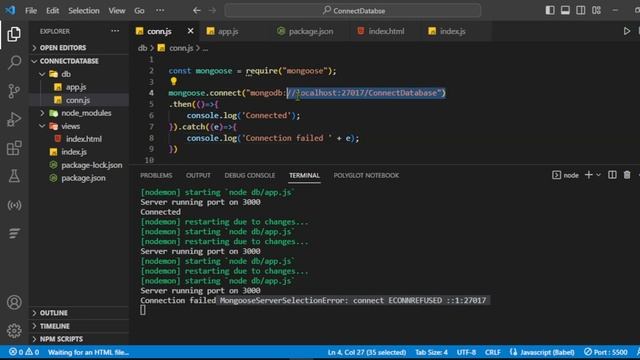
Task: Click the errors and warnings status indicator
Action: tap(24, 352)
